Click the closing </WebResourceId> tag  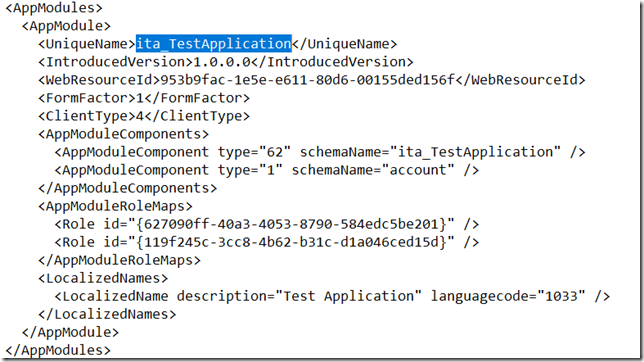(520, 80)
